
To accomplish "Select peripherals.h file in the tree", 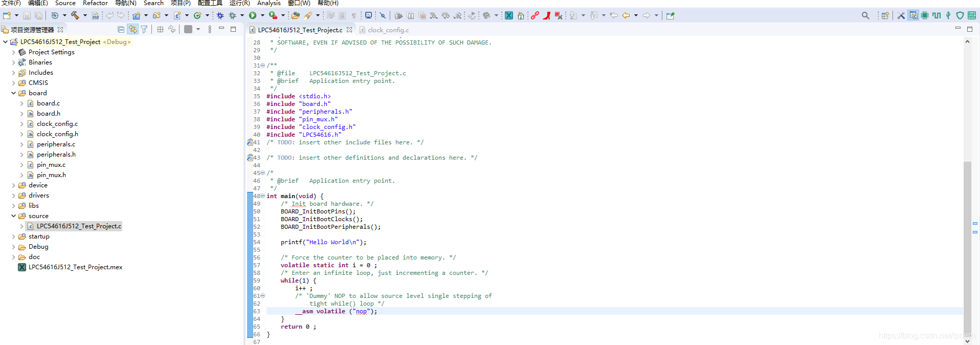I will [56, 155].
